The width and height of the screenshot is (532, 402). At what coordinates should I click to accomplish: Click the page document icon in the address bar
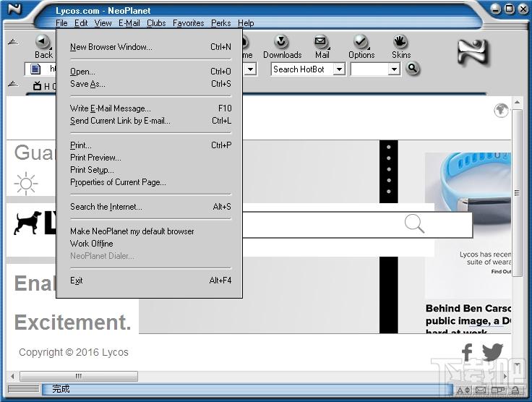pos(35,69)
